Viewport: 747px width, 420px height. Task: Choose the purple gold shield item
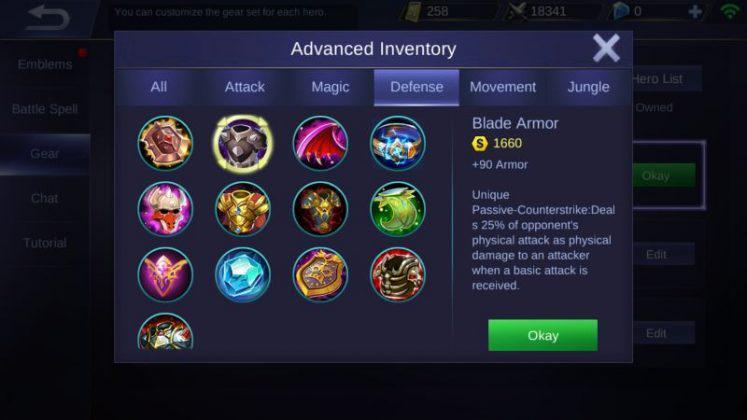[320, 275]
